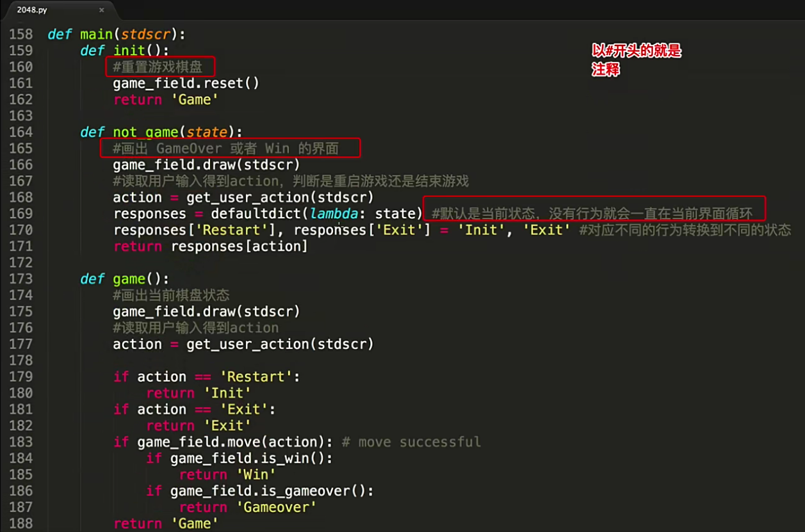Click "if action == 'Restart':" line
805x532 pixels.
[207, 377]
